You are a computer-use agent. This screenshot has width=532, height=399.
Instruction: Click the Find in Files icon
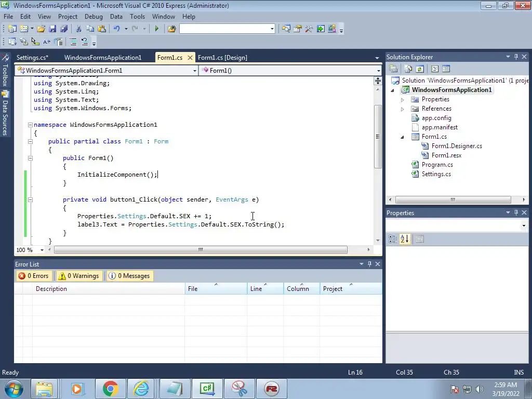point(171,29)
